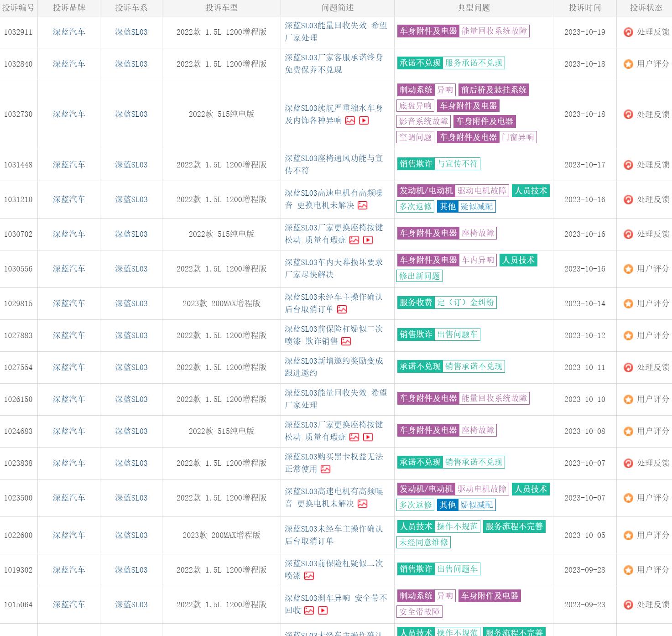Select the 门窗异响 tag in row 1032730

coord(518,137)
